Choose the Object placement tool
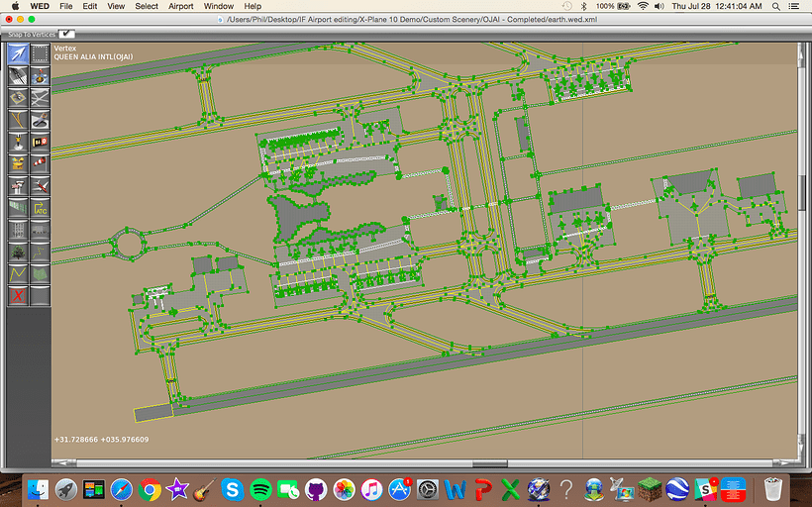The height and width of the screenshot is (507, 812). point(40,231)
